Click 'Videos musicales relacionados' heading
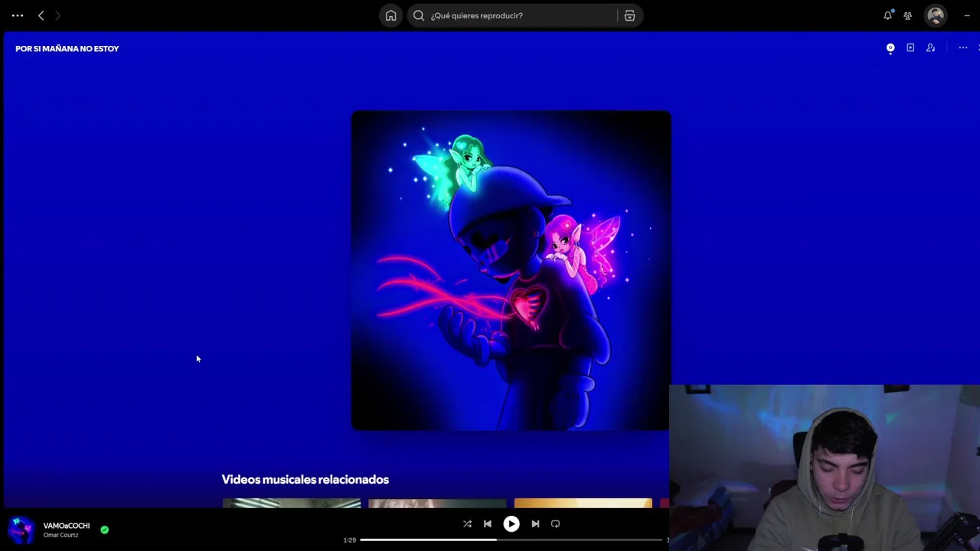This screenshot has height=551, width=980. coord(305,480)
